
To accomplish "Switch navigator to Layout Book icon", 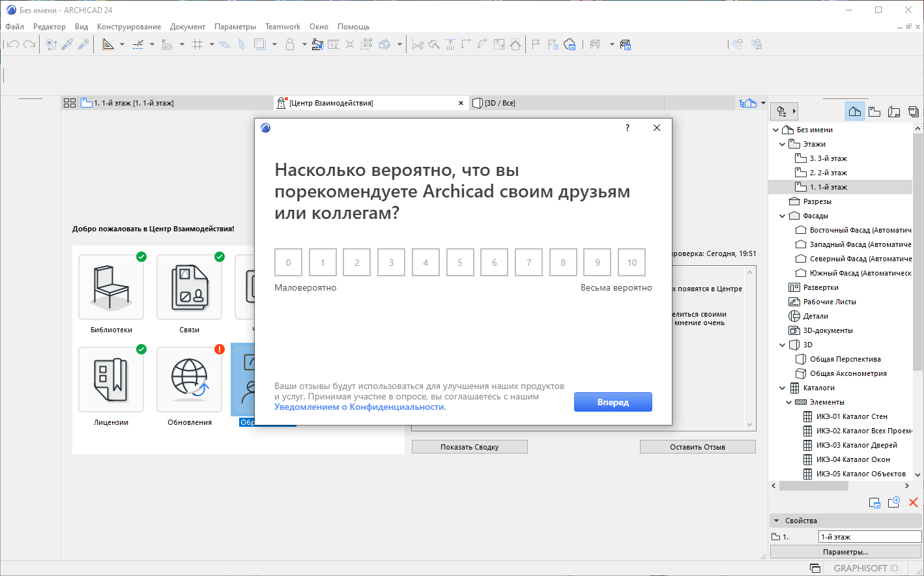I will [x=894, y=111].
